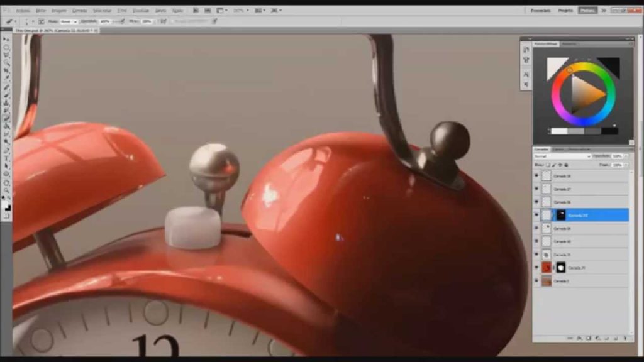Open the layer blend mode Normal dropdown
644x362 pixels.
pyautogui.click(x=563, y=156)
